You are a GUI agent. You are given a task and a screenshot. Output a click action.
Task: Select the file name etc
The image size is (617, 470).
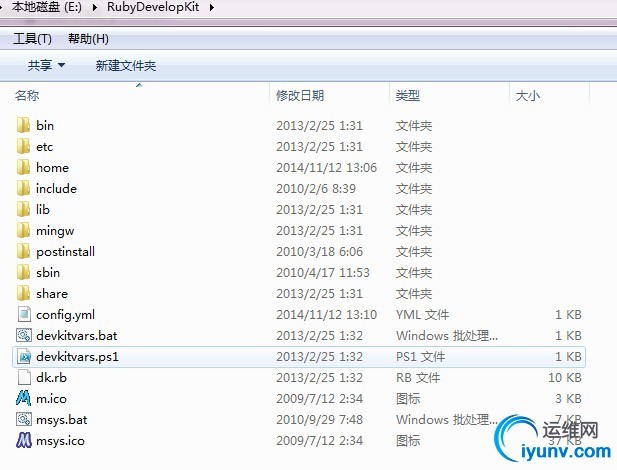[x=44, y=147]
